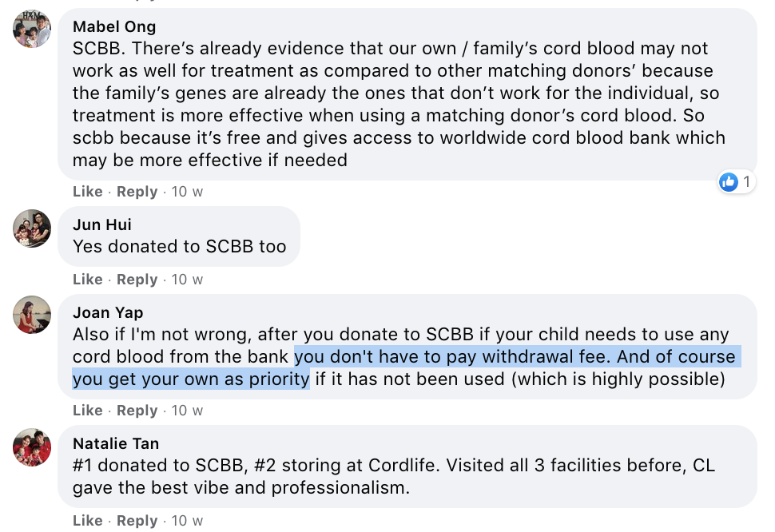The width and height of the screenshot is (775, 532).
Task: Open Jun Hui's name link
Action: [101, 224]
